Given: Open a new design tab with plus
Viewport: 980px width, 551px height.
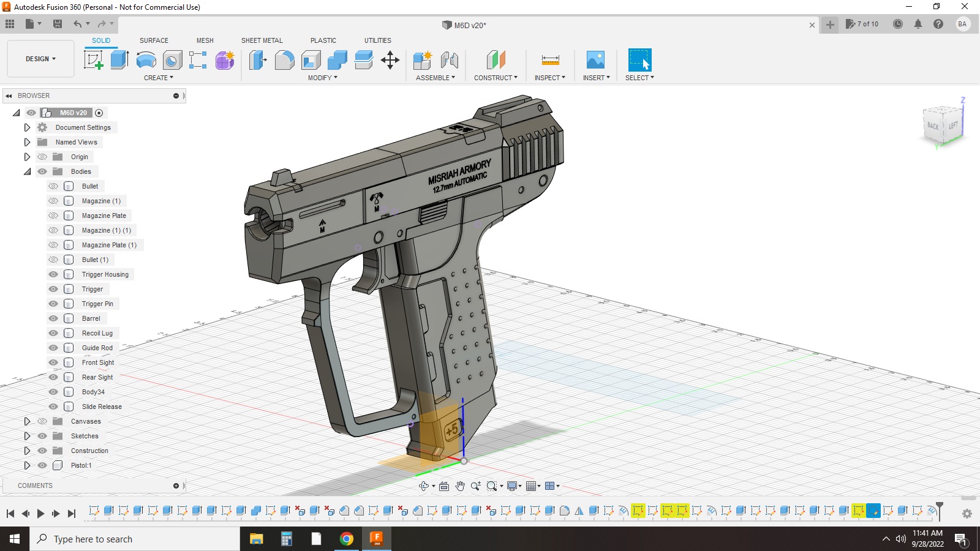Looking at the screenshot, I should point(830,24).
